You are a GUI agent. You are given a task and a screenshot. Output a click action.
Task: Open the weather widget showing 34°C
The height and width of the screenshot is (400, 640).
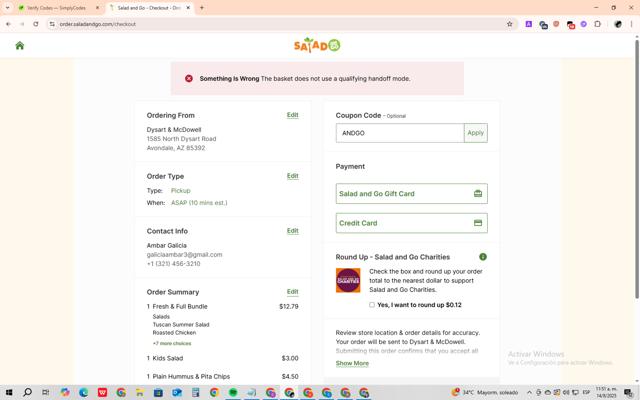tap(485, 393)
